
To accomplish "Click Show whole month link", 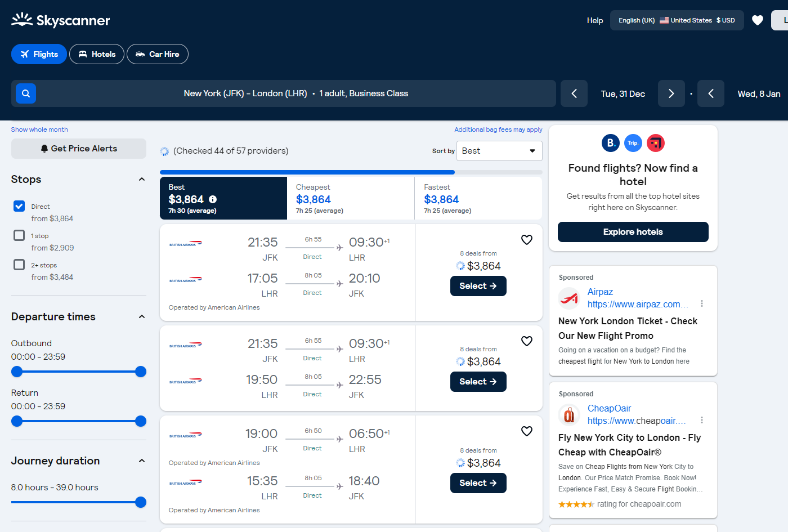I will coord(39,129).
